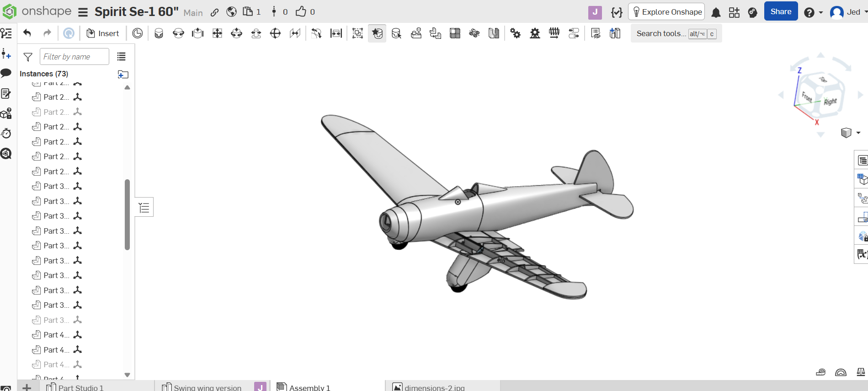Open the Rack and pinion relation tool
This screenshot has width=868, height=391.
[535, 33]
